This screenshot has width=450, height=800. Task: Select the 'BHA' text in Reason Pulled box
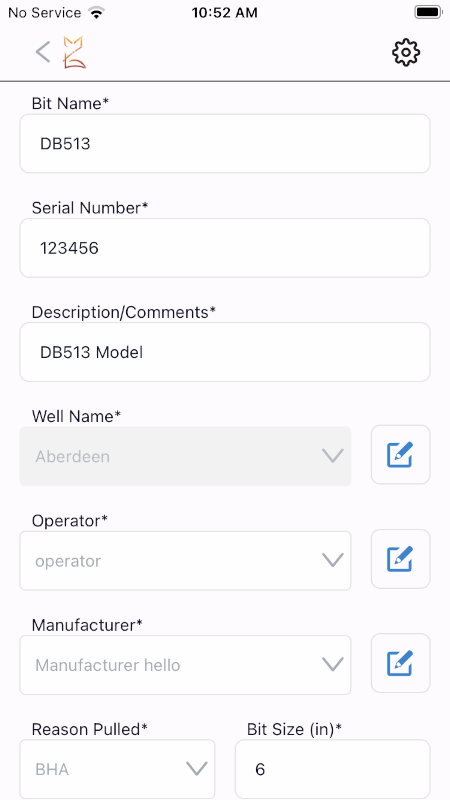coord(52,769)
